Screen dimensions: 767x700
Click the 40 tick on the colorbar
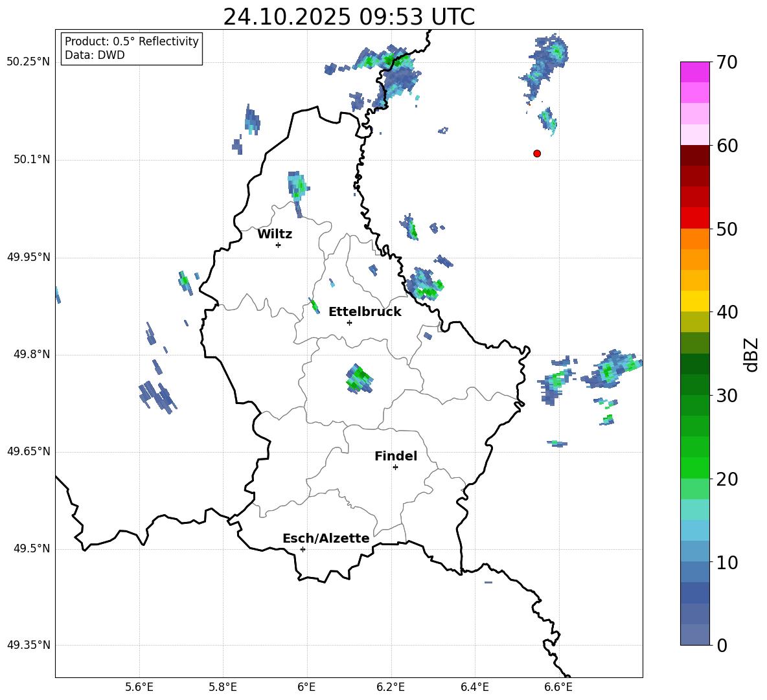click(x=727, y=312)
